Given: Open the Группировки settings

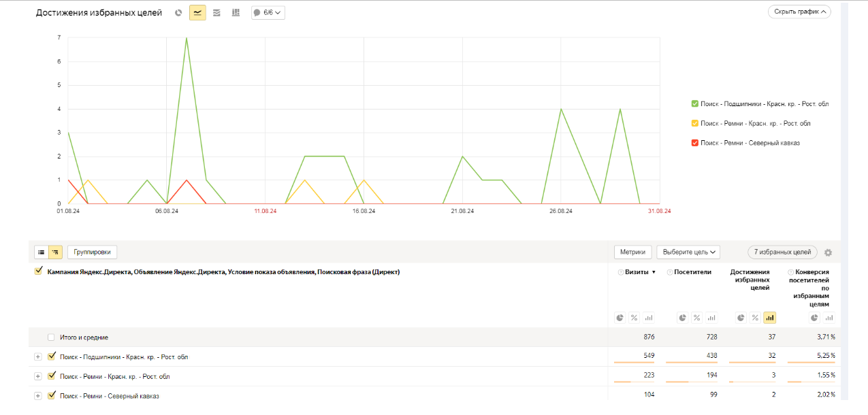Looking at the screenshot, I should (93, 252).
